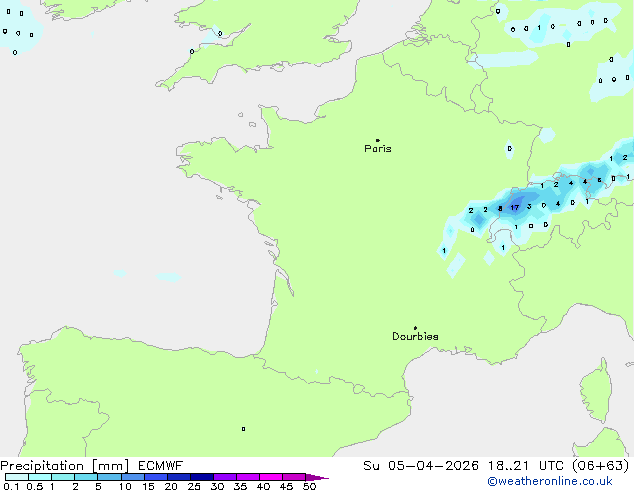
Task: Pick the 2 to 5 mm legend swatch
Action: coord(86,477)
